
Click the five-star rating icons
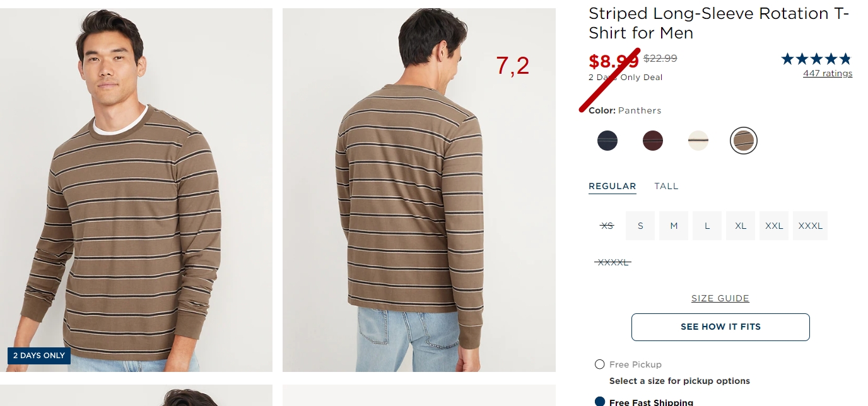click(816, 59)
